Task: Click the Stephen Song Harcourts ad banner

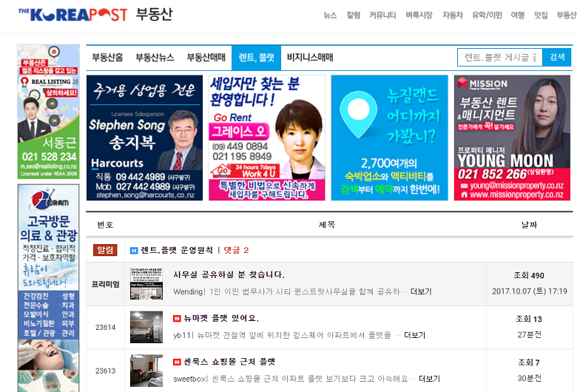Action: 144,138
